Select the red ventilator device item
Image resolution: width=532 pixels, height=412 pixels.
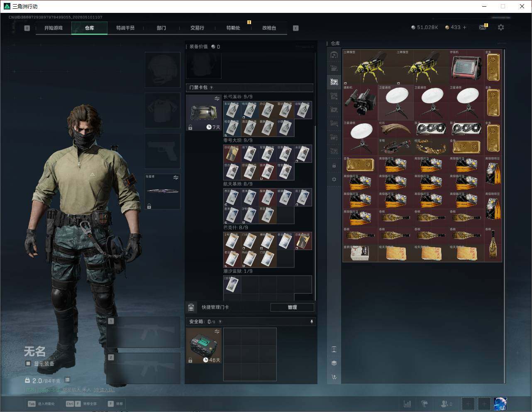467,67
